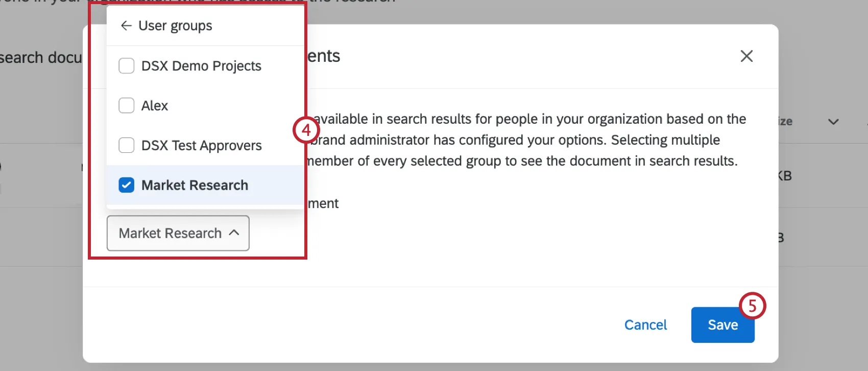Click Save to share the document
The width and height of the screenshot is (868, 371).
(722, 324)
